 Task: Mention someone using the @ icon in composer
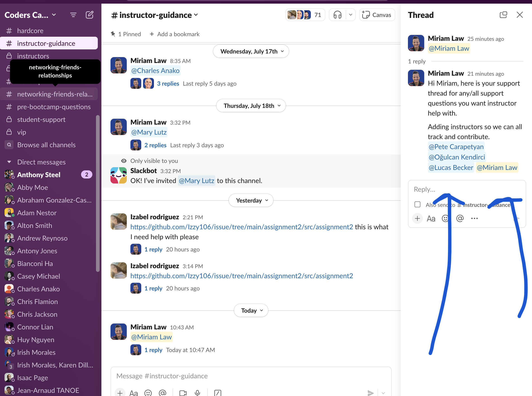click(163, 393)
